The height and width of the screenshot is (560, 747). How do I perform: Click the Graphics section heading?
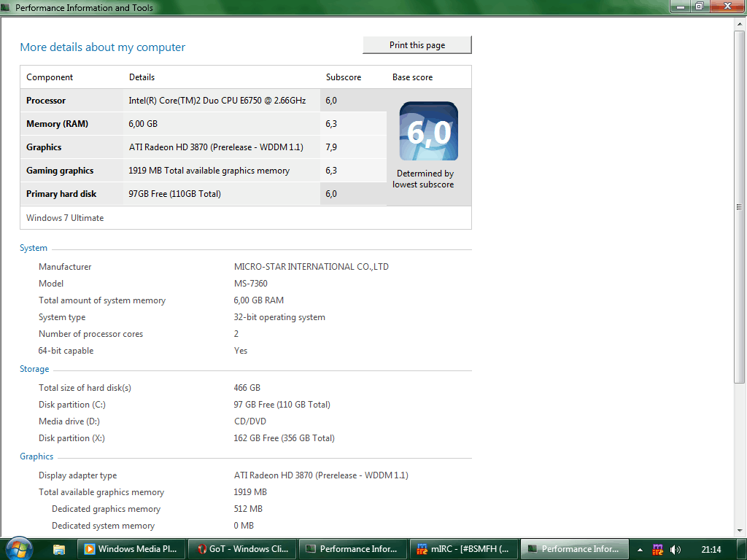(36, 456)
